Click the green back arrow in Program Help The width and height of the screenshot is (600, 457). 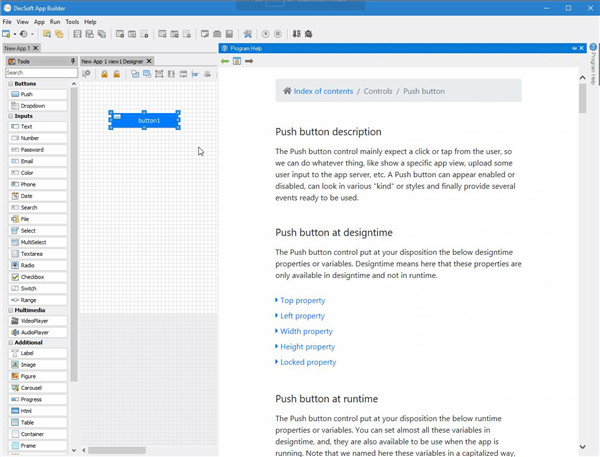point(225,61)
